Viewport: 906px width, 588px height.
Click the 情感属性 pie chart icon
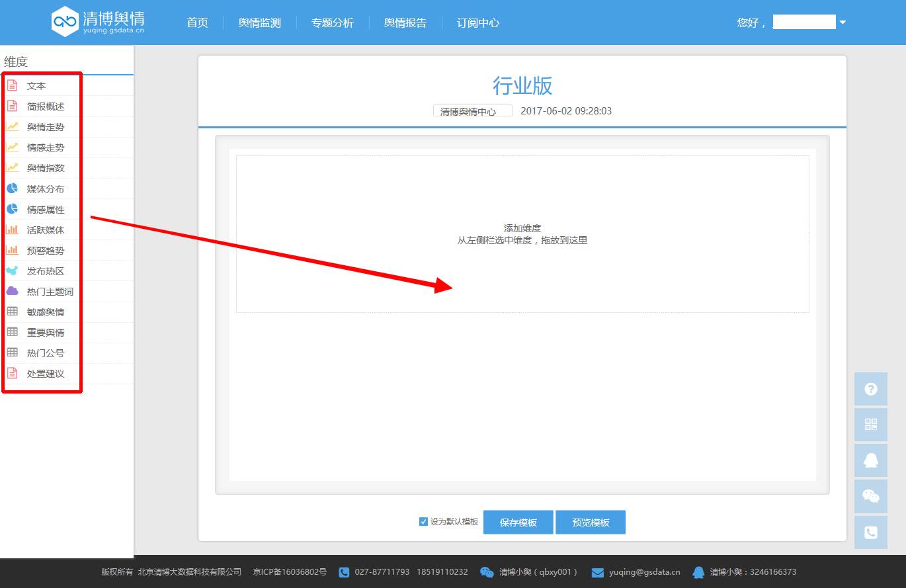click(12, 209)
